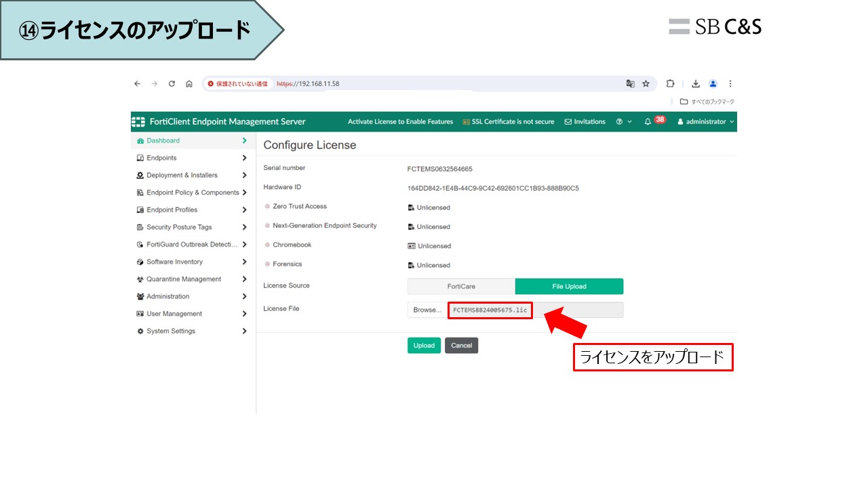This screenshot has width=868, height=488.
Task: Expand the FortiGuard Outbreak Detection chevron
Action: tap(244, 245)
